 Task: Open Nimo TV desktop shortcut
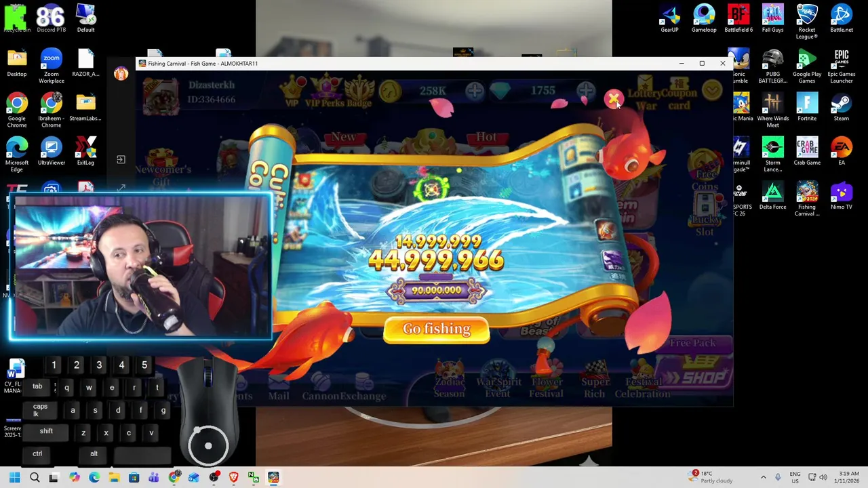coord(842,195)
